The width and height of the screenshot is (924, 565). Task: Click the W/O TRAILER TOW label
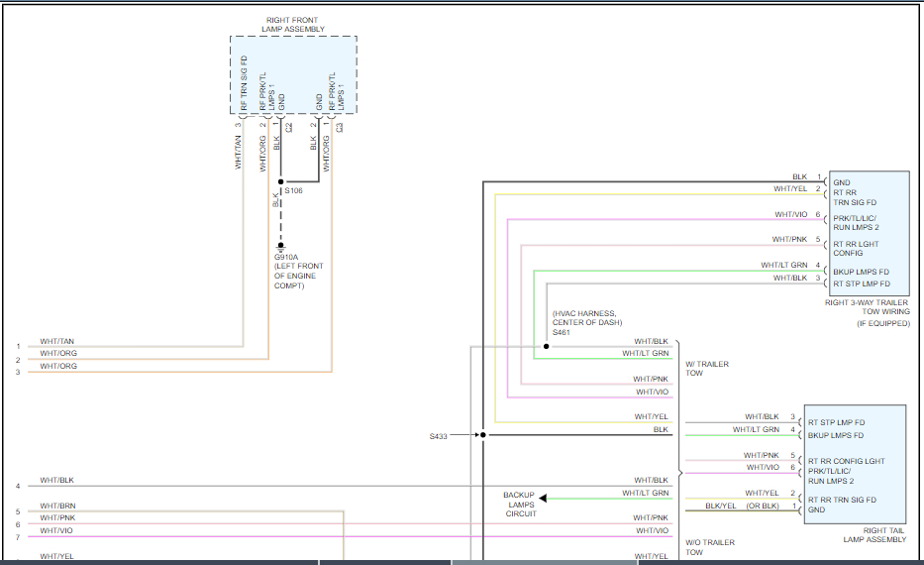(x=707, y=547)
